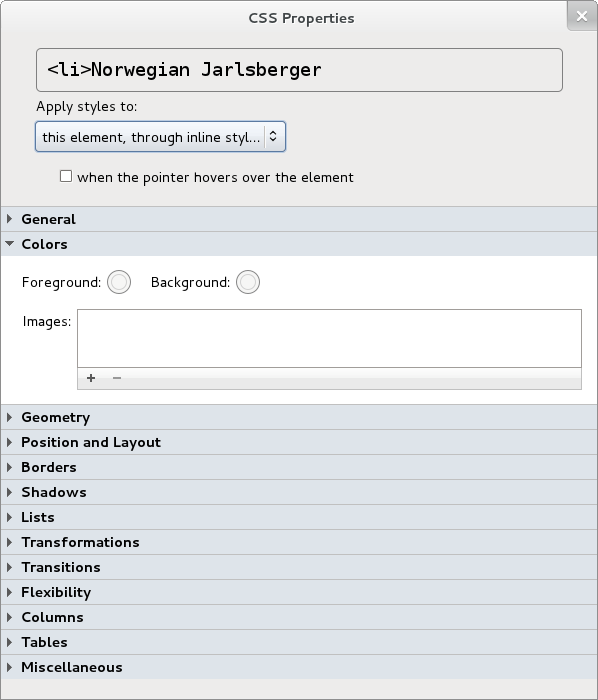Expand the Columns section
The width and height of the screenshot is (598, 700).
click(299, 617)
